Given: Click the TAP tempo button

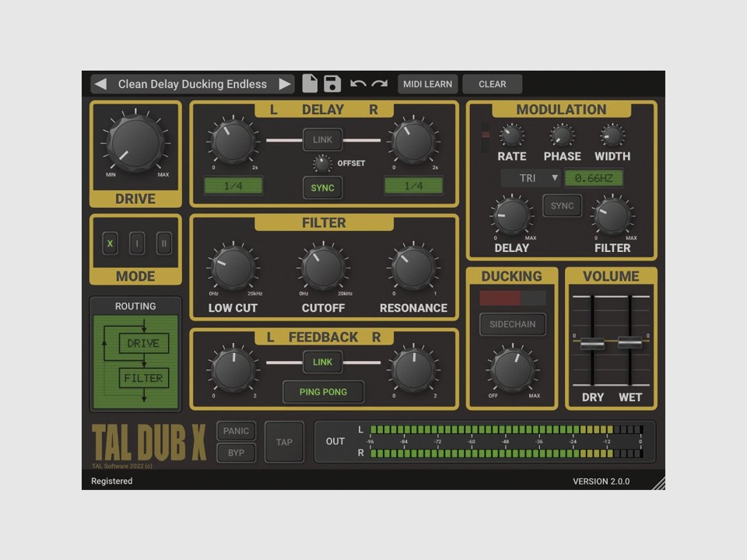Looking at the screenshot, I should point(285,442).
